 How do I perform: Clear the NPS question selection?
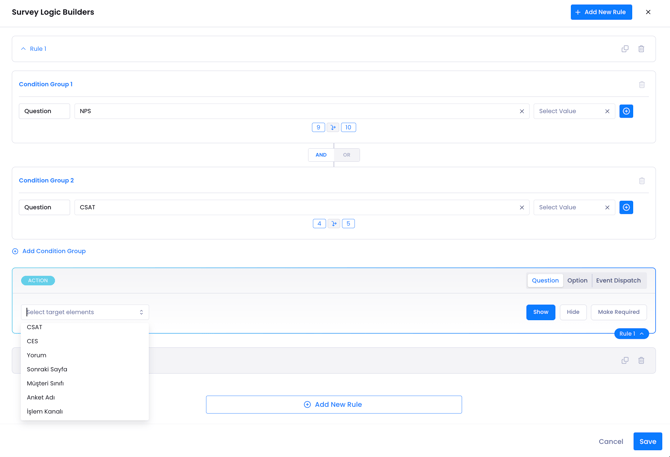(x=522, y=111)
